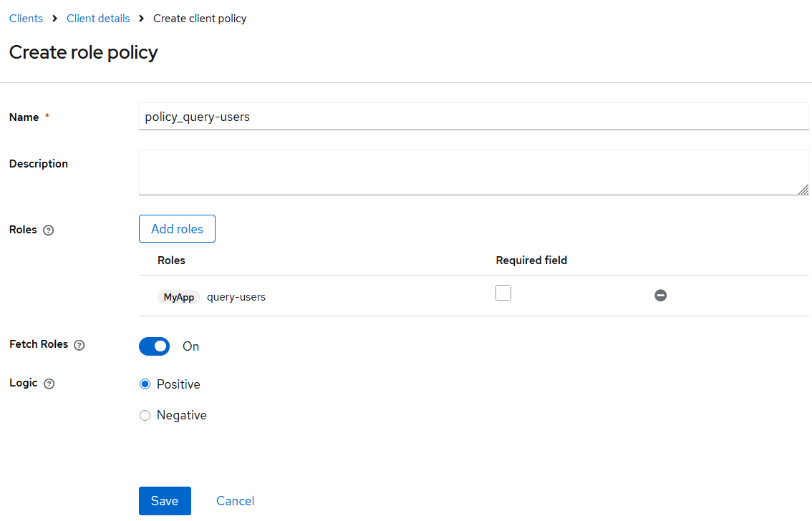This screenshot has width=812, height=521.
Task: Open the Fetch Roles help tooltip
Action: coord(79,345)
